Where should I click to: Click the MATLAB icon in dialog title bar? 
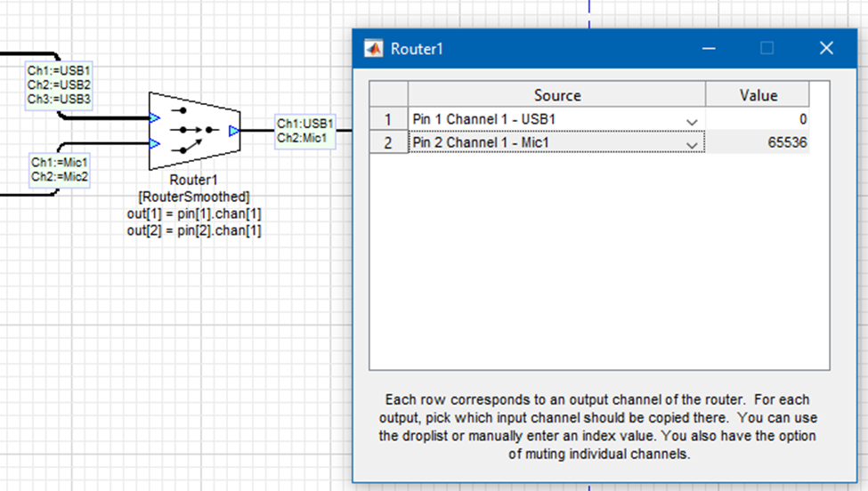point(374,49)
